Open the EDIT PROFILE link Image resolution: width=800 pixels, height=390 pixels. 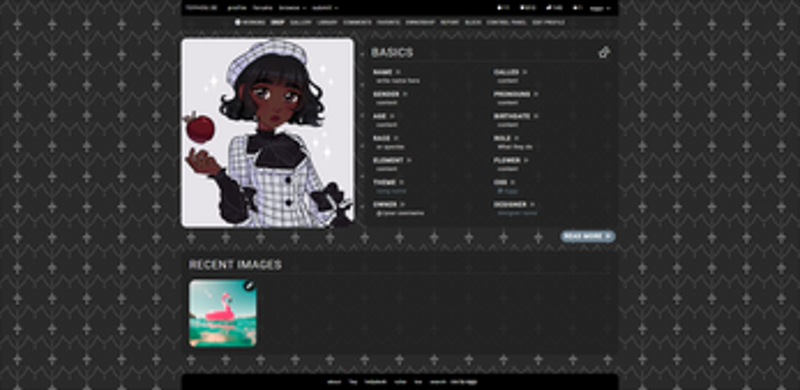(x=548, y=22)
